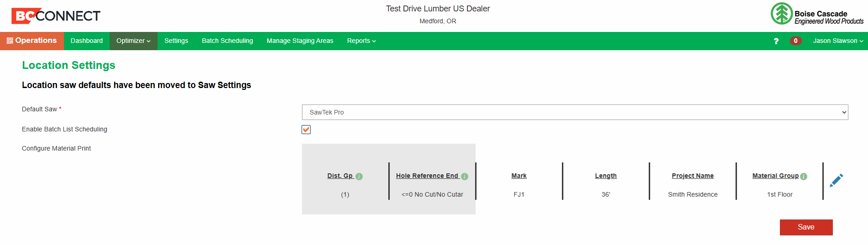Click the red notification count badge
Image resolution: width=868 pixels, height=245 pixels.
[x=795, y=41]
